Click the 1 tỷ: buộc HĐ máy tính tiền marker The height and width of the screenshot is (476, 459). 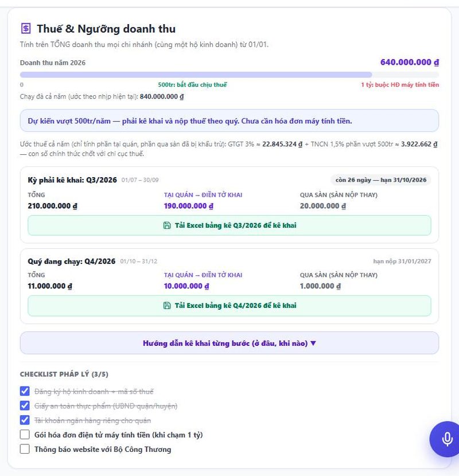pos(400,85)
